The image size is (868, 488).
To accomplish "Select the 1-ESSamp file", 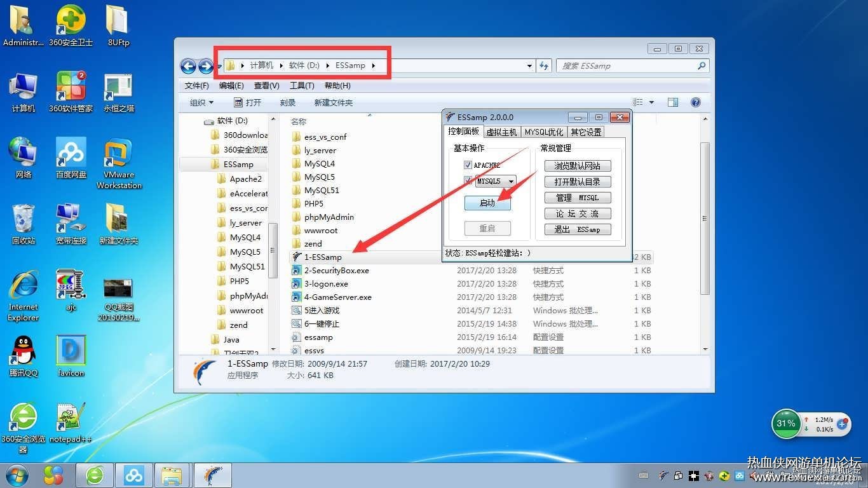I will point(323,257).
